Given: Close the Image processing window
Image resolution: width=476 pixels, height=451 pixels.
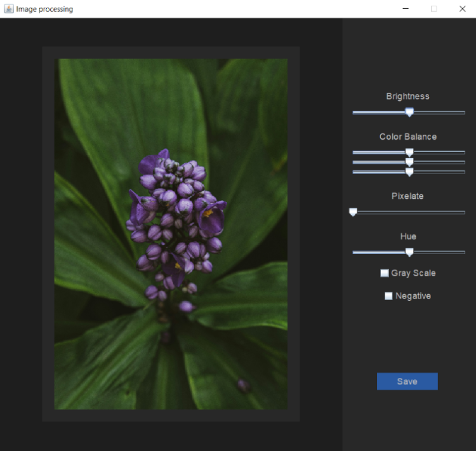Looking at the screenshot, I should pyautogui.click(x=462, y=9).
